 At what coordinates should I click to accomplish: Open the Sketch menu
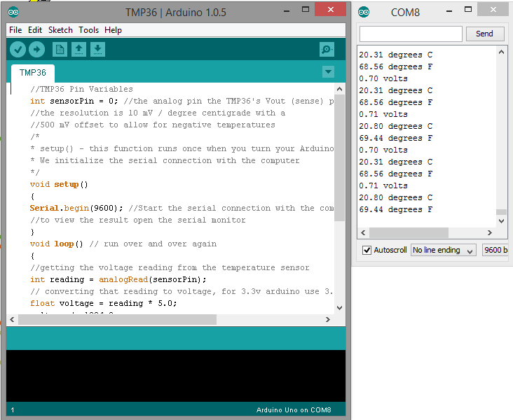[x=60, y=30]
